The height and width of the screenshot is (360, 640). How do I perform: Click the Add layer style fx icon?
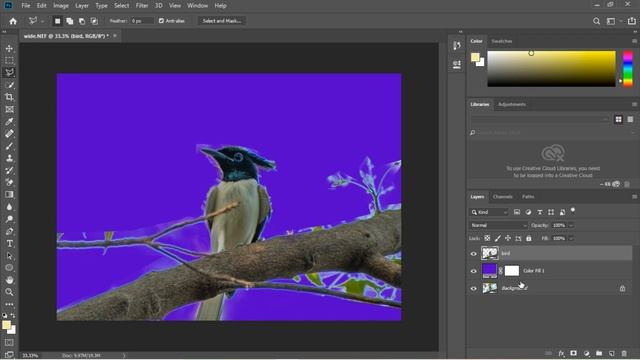click(561, 353)
